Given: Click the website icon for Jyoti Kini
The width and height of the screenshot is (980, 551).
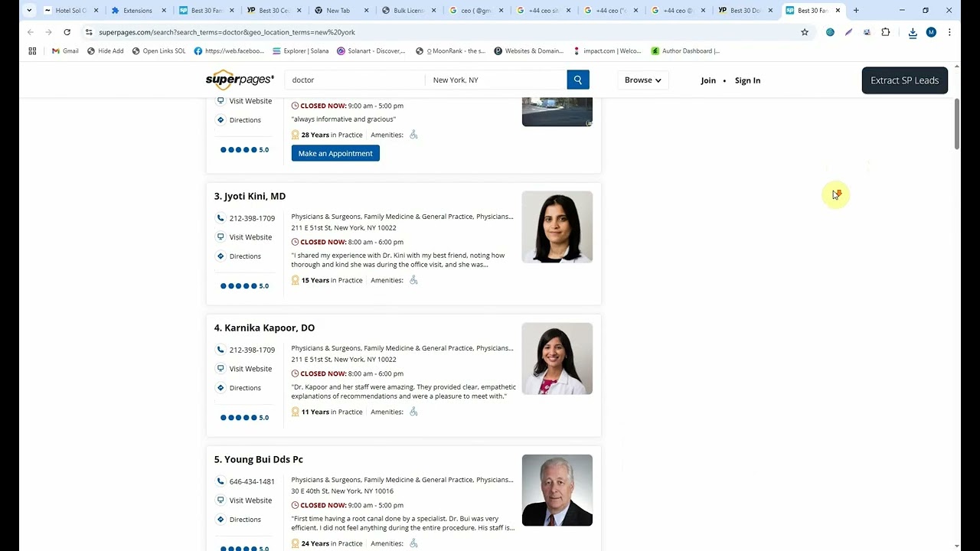Looking at the screenshot, I should click(220, 237).
